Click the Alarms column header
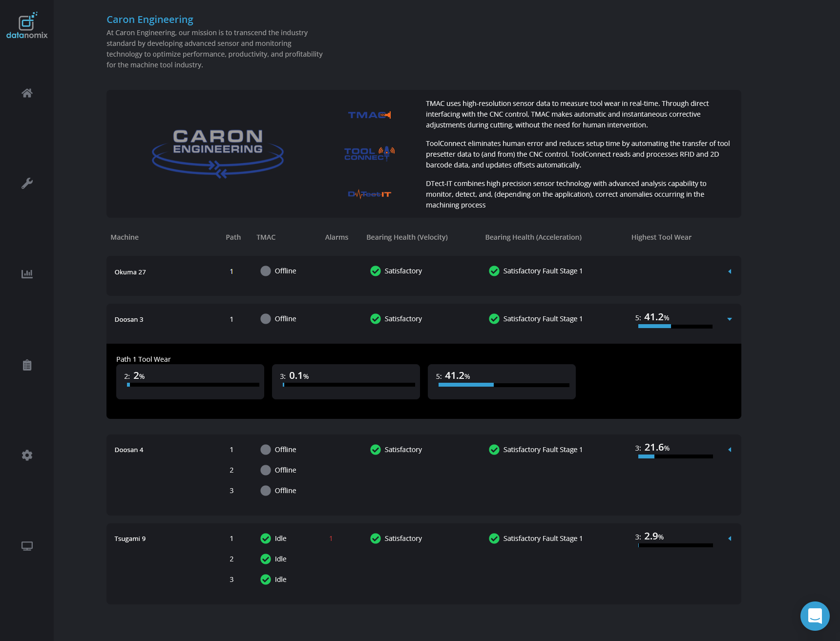 [x=336, y=237]
